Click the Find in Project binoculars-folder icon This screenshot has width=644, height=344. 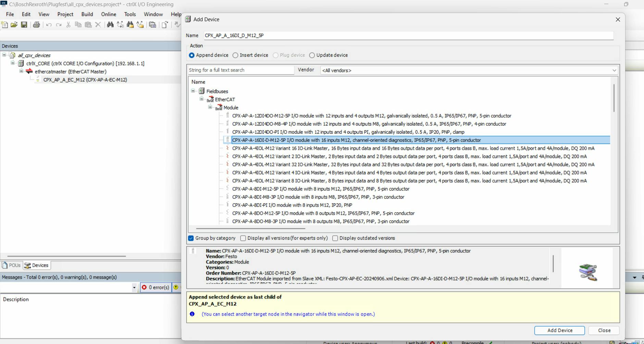point(130,25)
